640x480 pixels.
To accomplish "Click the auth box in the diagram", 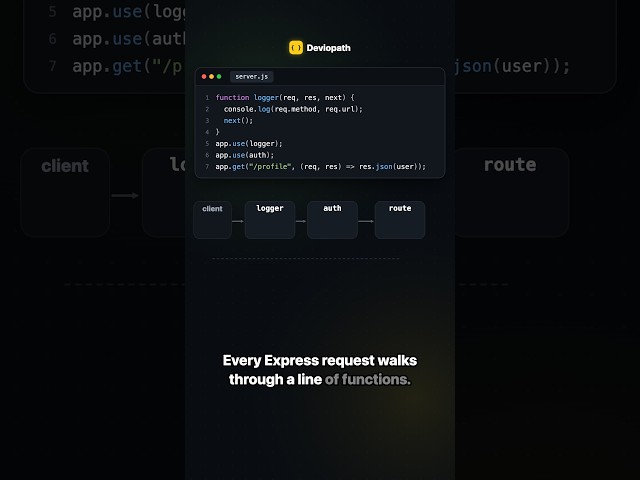I will click(x=332, y=220).
